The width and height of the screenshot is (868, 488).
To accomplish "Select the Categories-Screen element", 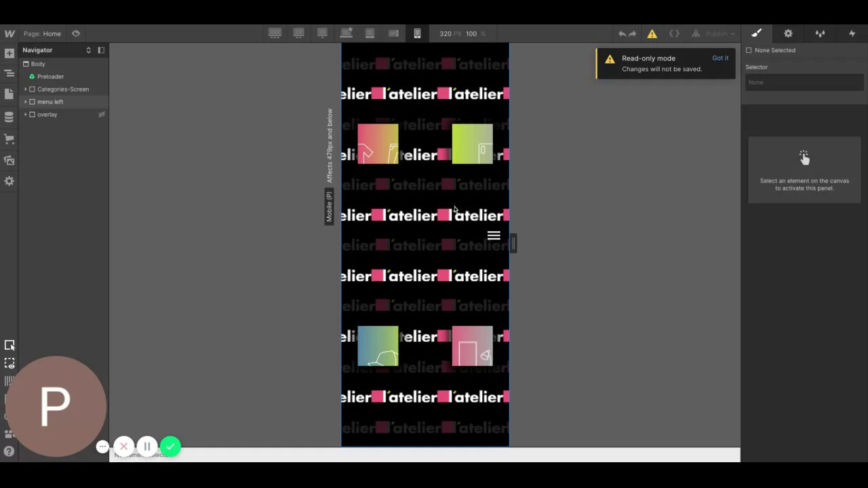I will [63, 89].
